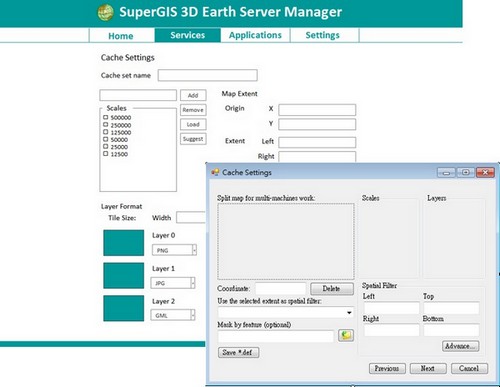Select the 12500 scale checkbox
The image size is (500, 387).
point(106,154)
